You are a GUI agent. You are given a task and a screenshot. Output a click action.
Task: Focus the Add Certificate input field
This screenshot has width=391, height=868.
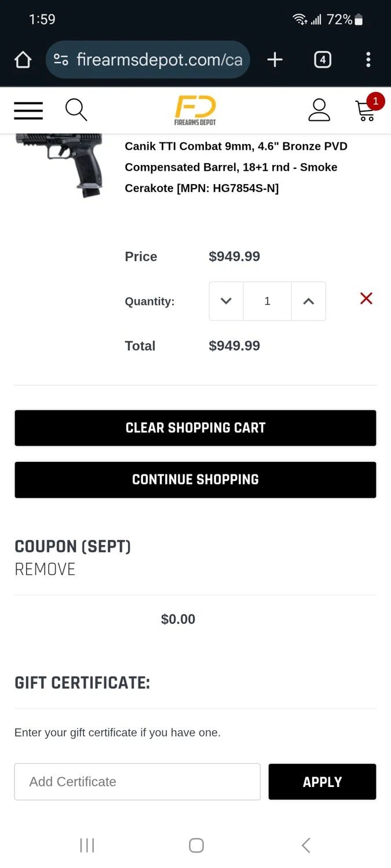point(137,782)
